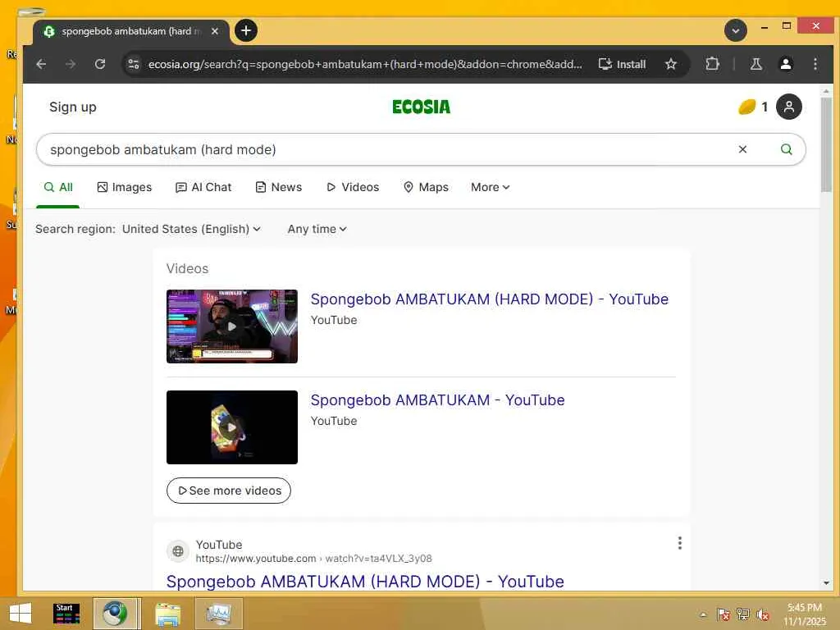
Task: Click the browser forward arrow
Action: coord(71,64)
